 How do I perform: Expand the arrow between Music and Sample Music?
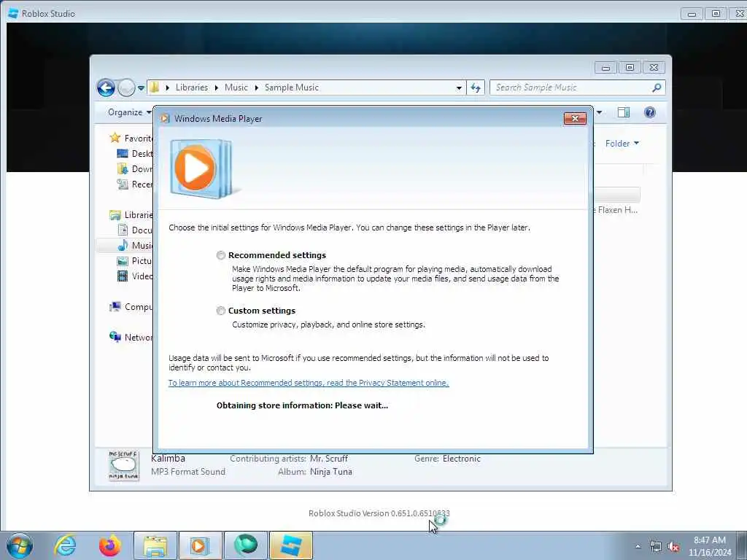tap(256, 87)
